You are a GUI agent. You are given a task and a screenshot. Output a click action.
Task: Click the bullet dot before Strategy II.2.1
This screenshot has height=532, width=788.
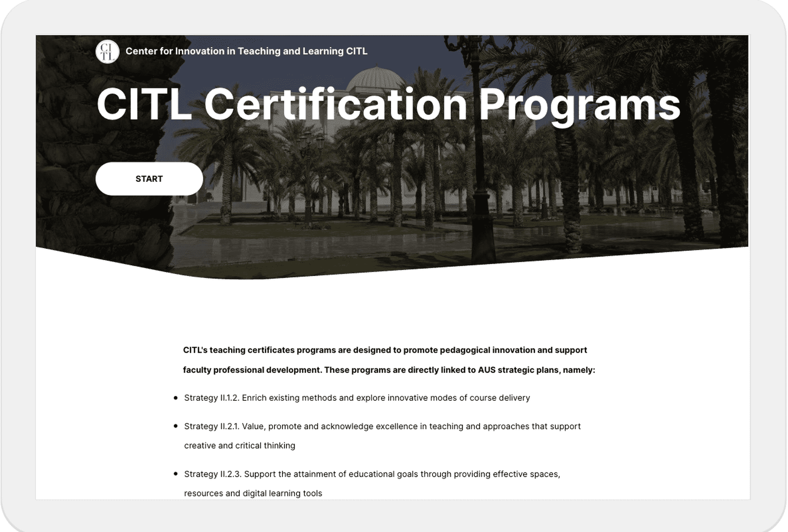point(175,426)
